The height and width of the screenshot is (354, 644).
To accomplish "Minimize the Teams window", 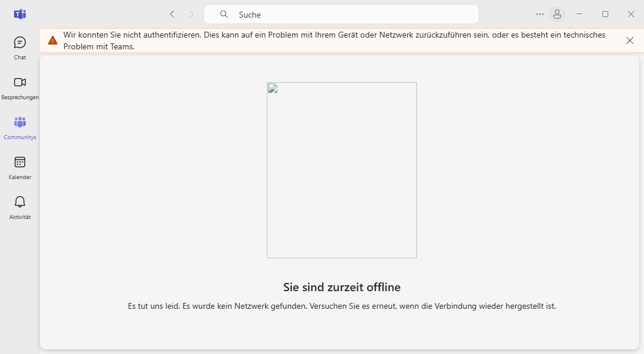I will [x=579, y=15].
